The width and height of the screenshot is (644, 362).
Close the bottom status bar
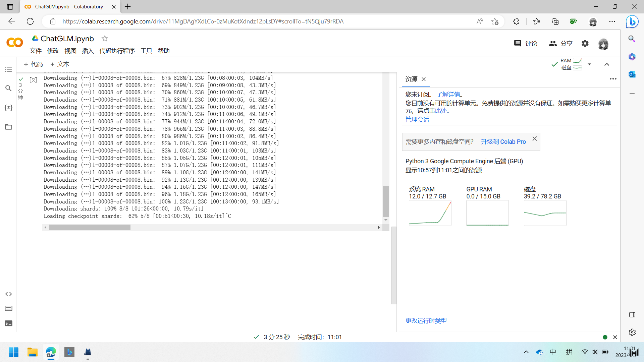[615, 337]
